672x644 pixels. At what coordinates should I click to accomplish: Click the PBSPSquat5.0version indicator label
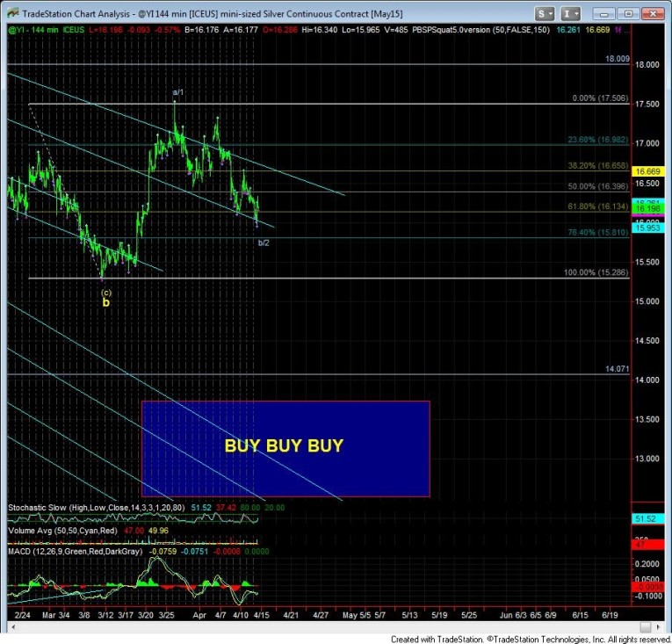(481, 30)
